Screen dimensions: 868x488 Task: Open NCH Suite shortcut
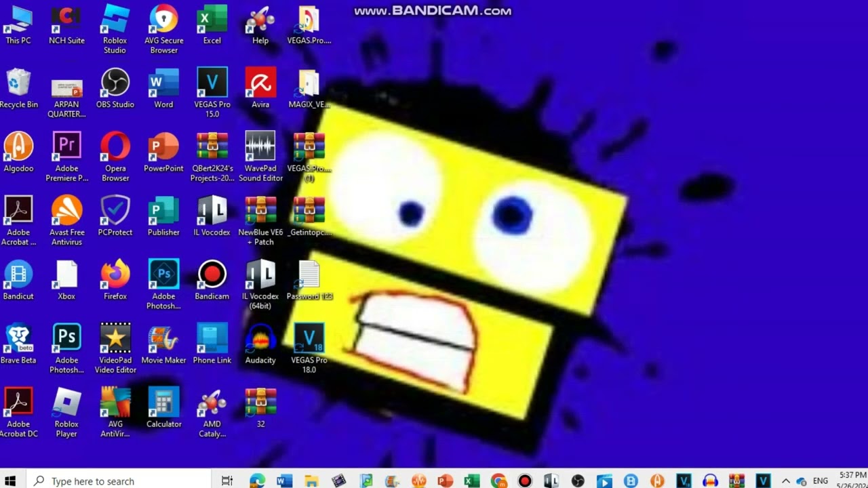[66, 25]
